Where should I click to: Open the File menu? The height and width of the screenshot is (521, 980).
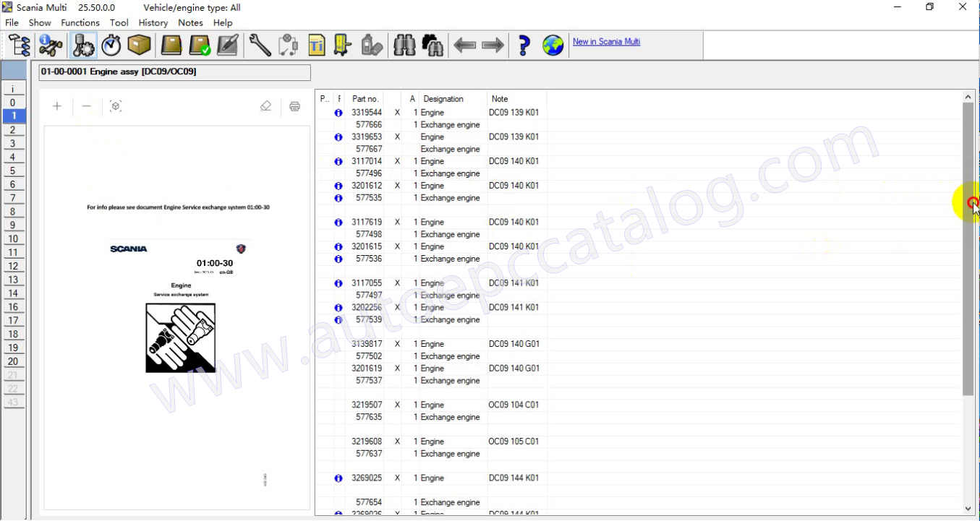coord(12,22)
